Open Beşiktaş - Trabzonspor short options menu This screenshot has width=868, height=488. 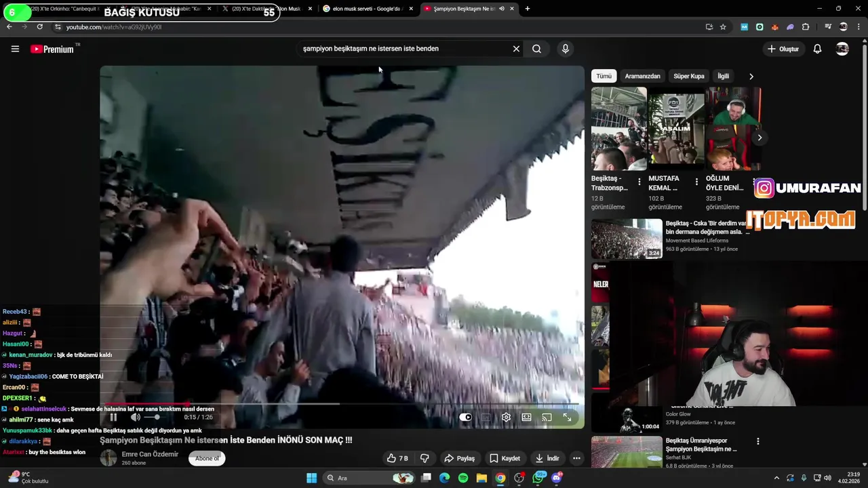click(639, 182)
